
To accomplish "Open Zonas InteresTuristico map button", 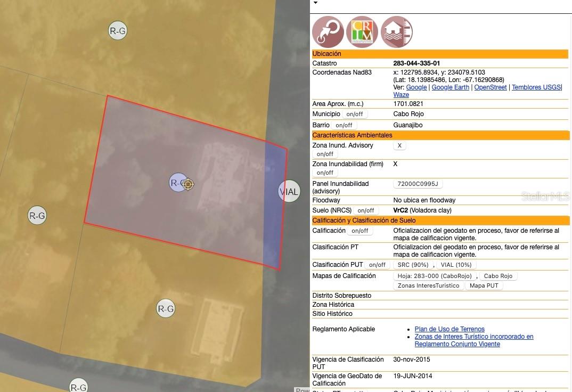I will 428,285.
